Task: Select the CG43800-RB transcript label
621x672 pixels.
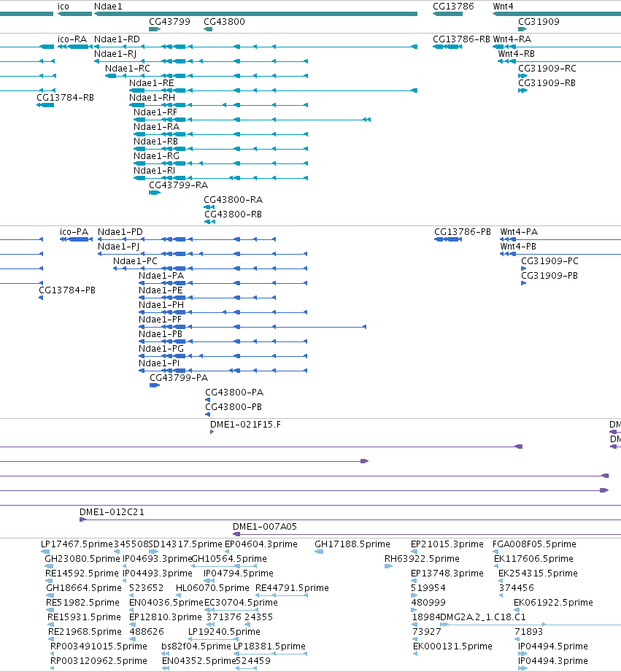Action: pos(233,214)
